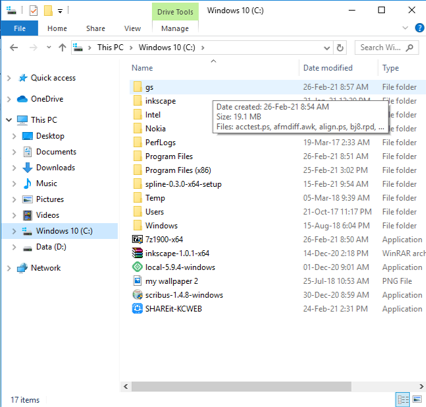Image resolution: width=426 pixels, height=407 pixels.
Task: Switch to Details view in status bar
Action: coord(403,399)
